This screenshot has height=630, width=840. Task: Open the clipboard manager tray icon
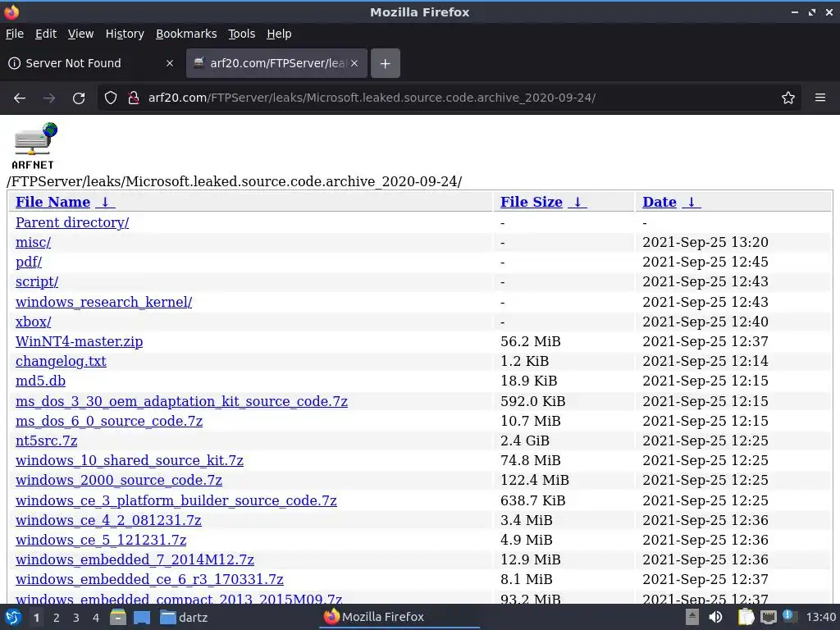click(746, 617)
